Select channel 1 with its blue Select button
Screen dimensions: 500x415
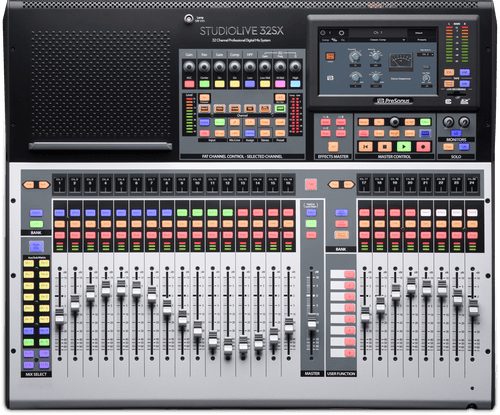(60, 213)
